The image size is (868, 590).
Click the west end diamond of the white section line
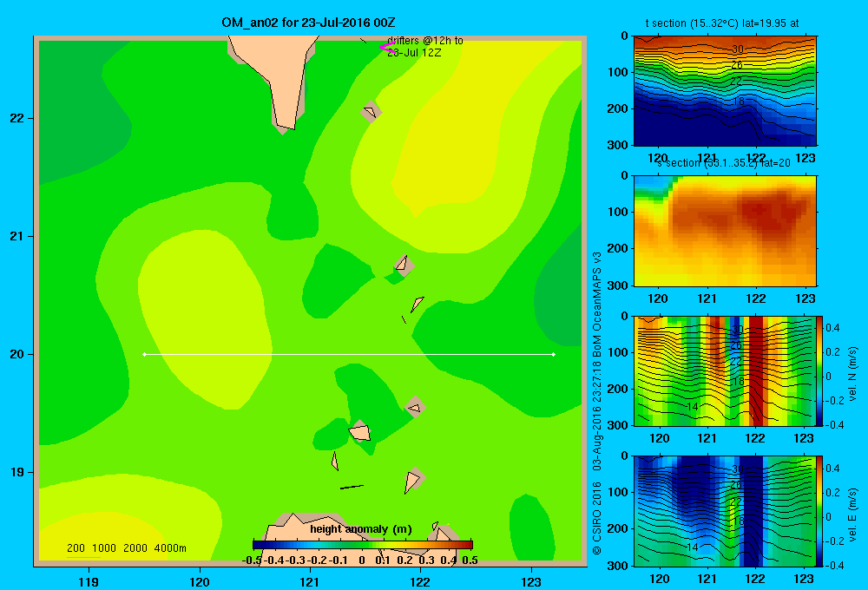pyautogui.click(x=144, y=354)
